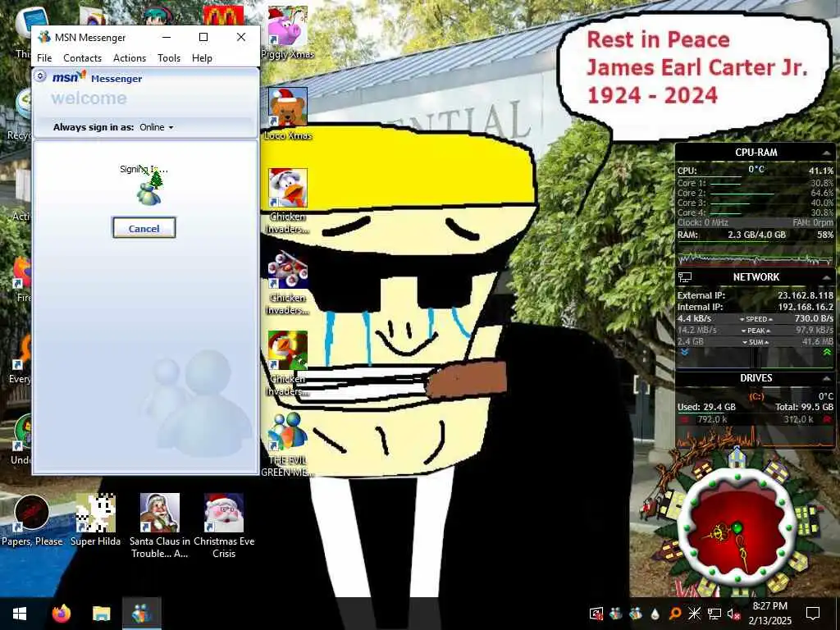Click the orange magnifier tray icon
This screenshot has height=630, width=840.
[675, 614]
